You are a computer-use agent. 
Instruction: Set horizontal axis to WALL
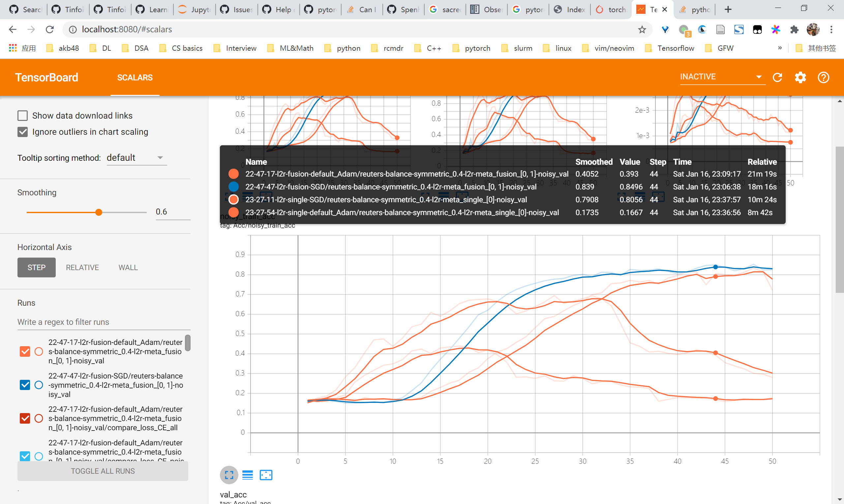point(128,267)
